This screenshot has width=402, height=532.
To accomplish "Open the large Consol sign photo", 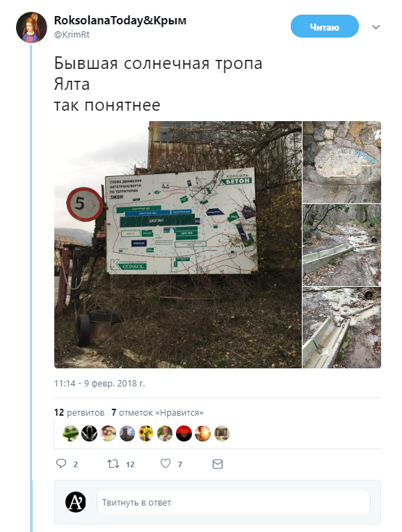I will pyautogui.click(x=178, y=244).
